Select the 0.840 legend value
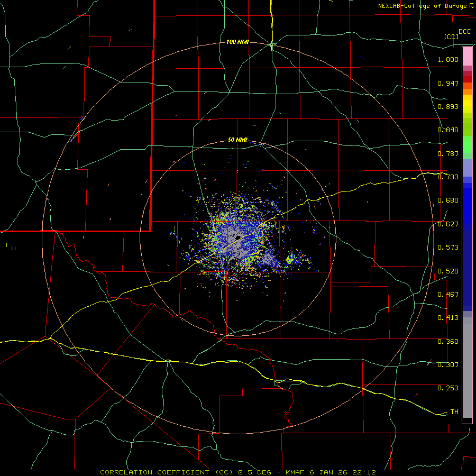This screenshot has height=476, width=476. point(448,130)
